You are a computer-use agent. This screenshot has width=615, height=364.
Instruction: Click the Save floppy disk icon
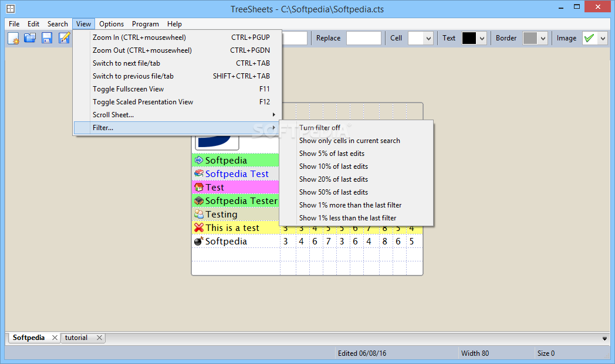point(47,38)
